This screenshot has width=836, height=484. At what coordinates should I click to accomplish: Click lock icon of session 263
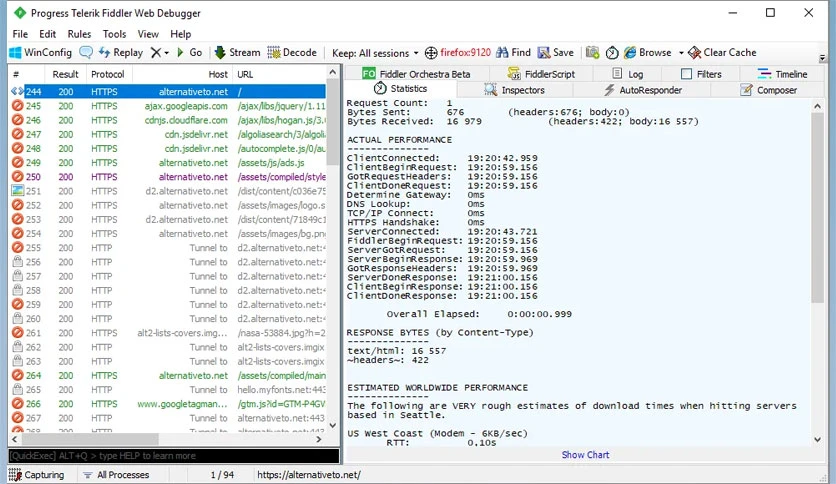(x=18, y=361)
